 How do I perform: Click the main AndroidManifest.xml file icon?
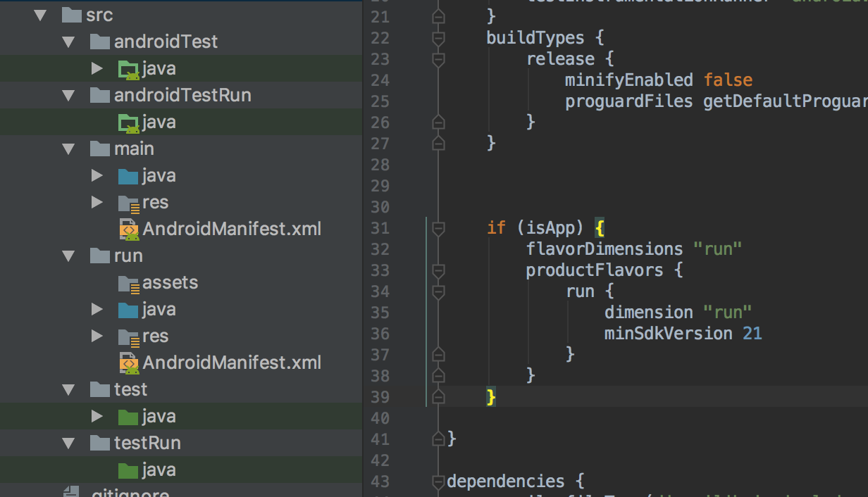(128, 229)
